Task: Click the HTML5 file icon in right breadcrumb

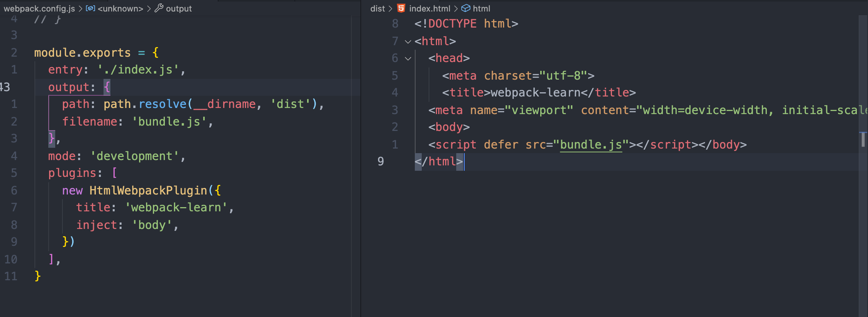Action: pyautogui.click(x=401, y=8)
